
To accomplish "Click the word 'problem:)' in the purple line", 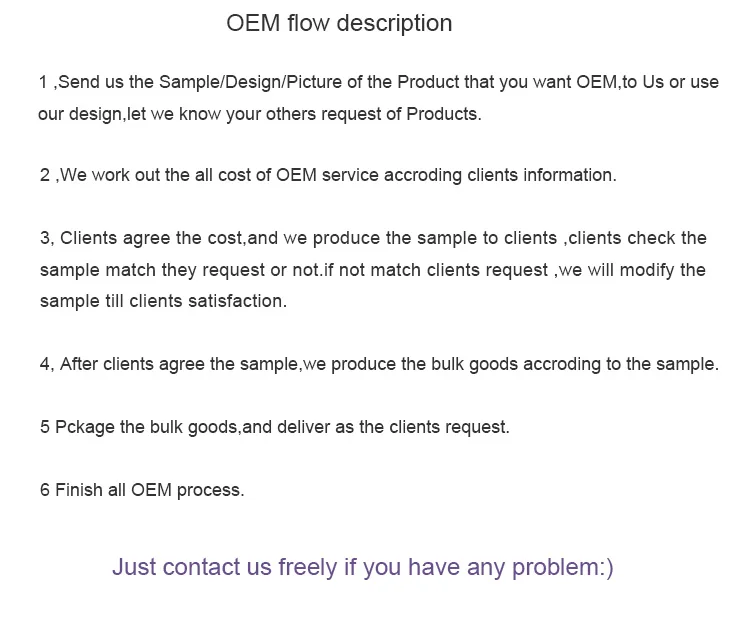I will (x=562, y=567).
